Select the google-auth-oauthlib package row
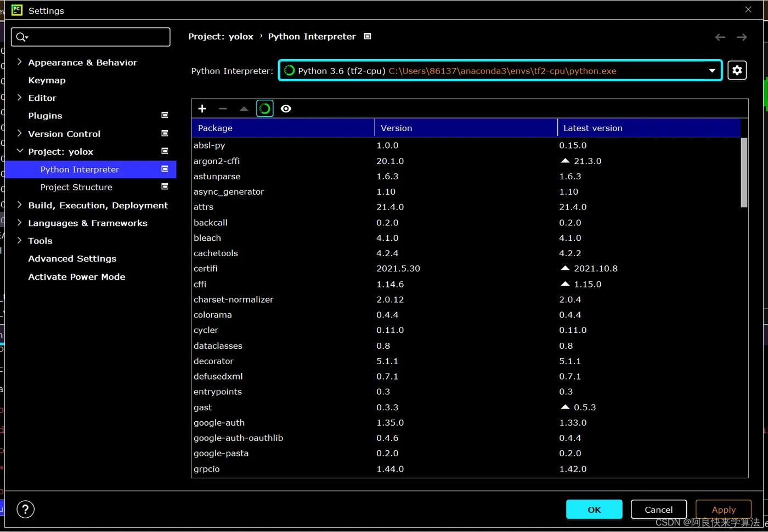Image resolution: width=768 pixels, height=532 pixels. [x=466, y=438]
